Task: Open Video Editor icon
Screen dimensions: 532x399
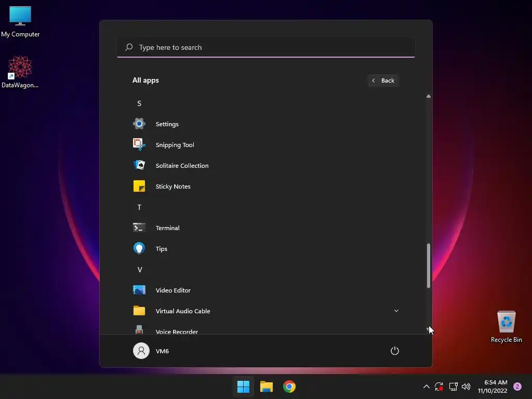Action: [x=139, y=290]
